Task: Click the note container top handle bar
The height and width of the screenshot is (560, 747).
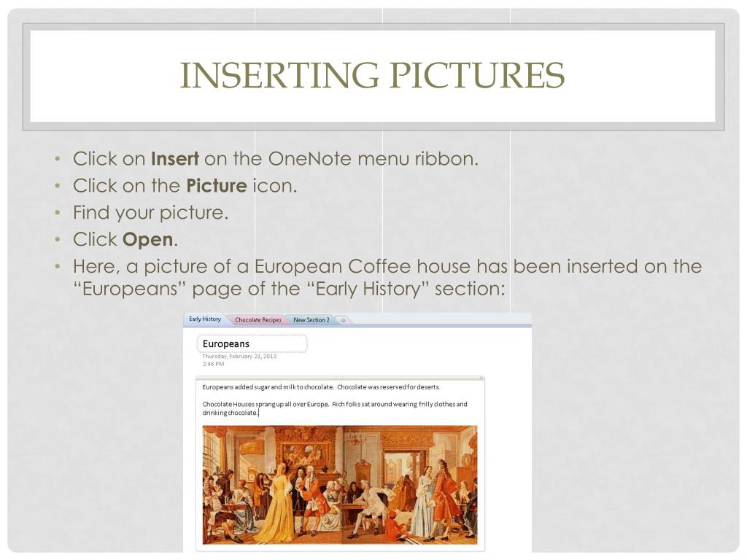Action: point(340,378)
